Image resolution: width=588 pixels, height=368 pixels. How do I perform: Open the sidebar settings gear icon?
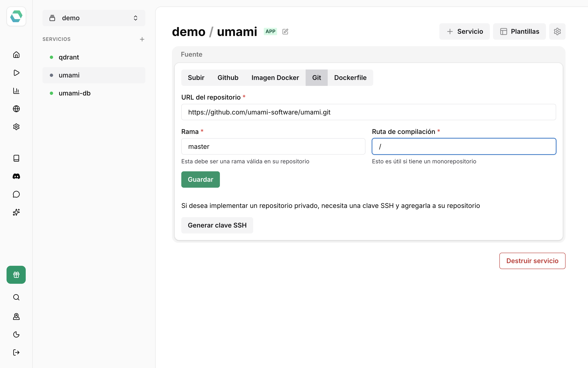click(x=16, y=127)
